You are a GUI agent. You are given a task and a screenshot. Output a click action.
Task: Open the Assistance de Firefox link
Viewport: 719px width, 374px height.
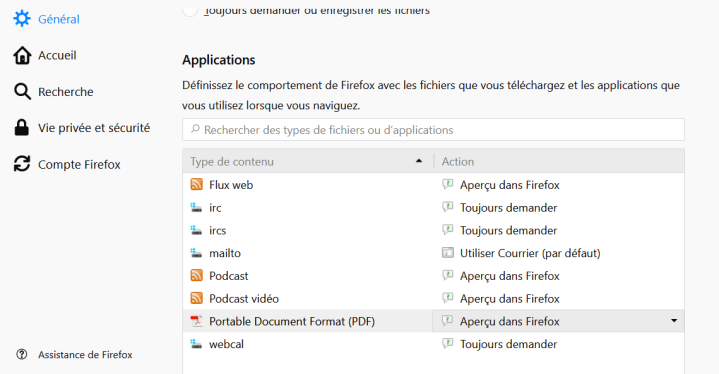click(85, 354)
